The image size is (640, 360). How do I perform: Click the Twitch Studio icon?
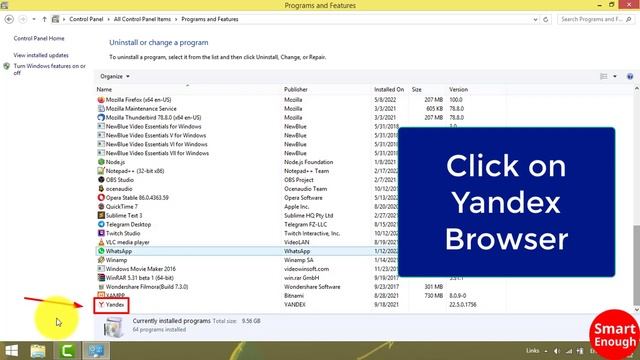point(101,233)
